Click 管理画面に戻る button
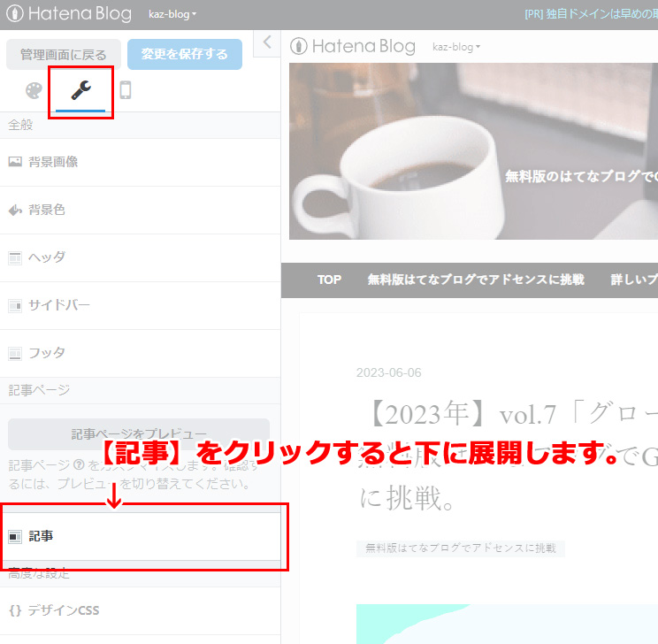Image resolution: width=658 pixels, height=644 pixels. pos(64,55)
